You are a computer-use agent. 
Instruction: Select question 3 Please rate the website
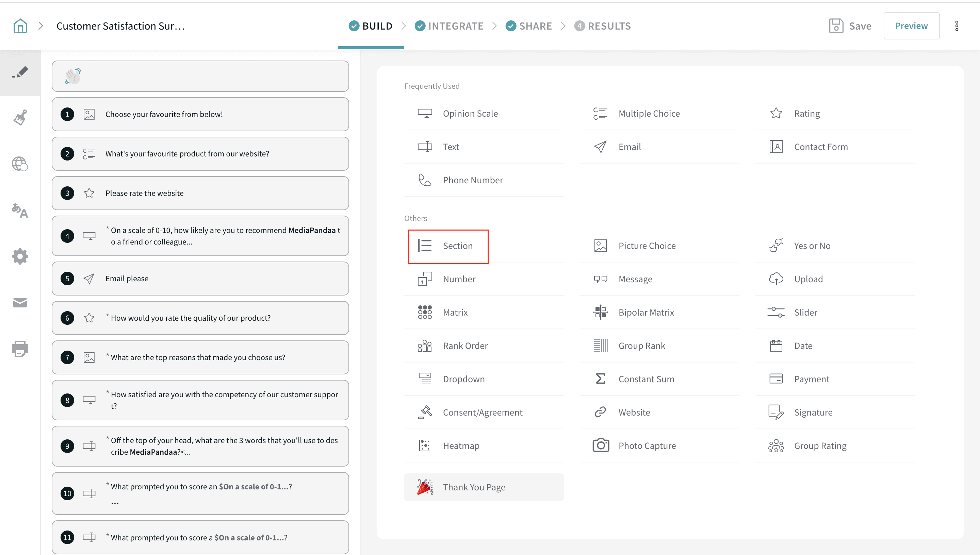(200, 193)
